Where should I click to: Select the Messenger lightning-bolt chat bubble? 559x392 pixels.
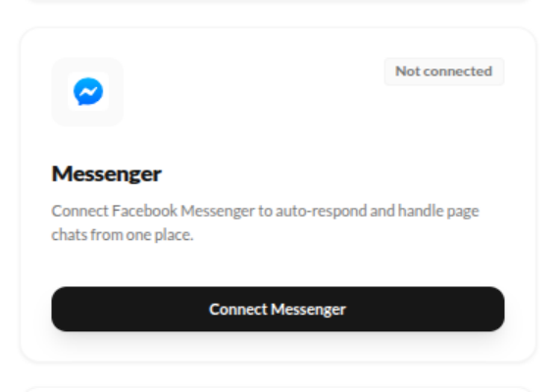[88, 91]
